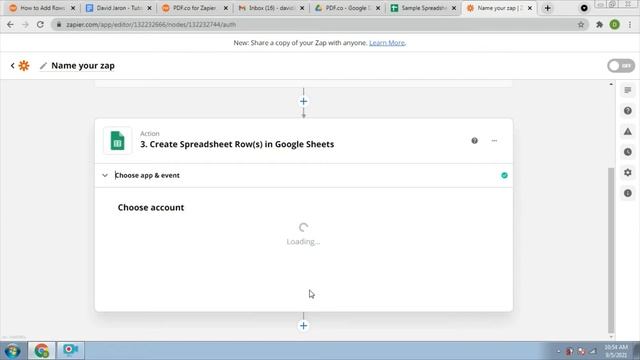
Task: Go back with the Zapier back arrow
Action: 13,66
